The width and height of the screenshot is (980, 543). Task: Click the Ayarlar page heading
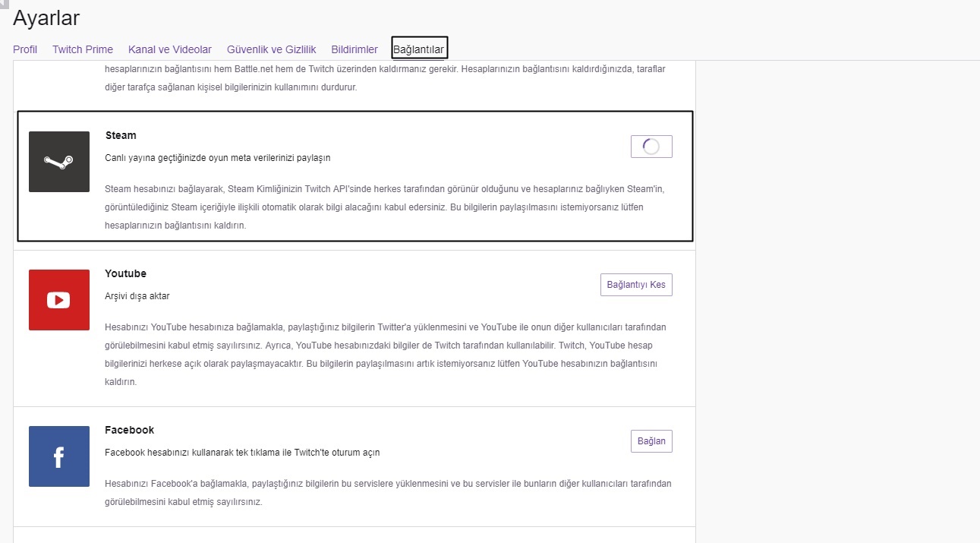[46, 17]
